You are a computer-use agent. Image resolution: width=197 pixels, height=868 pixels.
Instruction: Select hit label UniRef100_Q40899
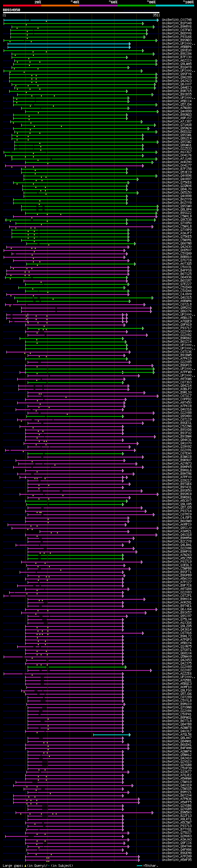[x=177, y=111]
